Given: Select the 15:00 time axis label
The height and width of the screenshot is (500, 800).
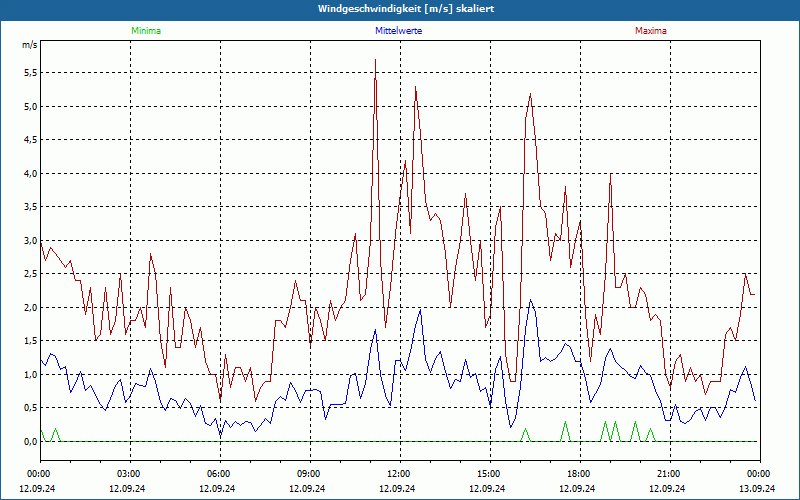Looking at the screenshot, I should pyautogui.click(x=488, y=473).
